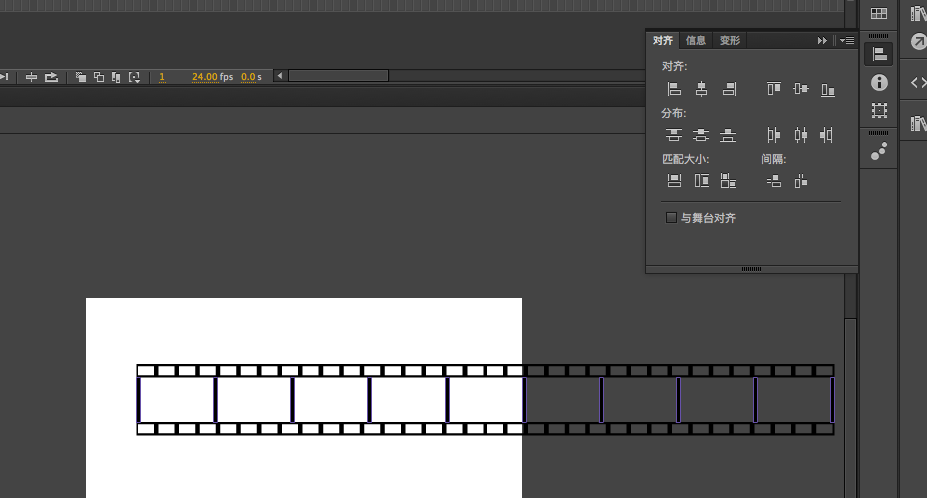Open Motion Presets three-dots dock icon
This screenshot has height=498, width=927.
point(879,152)
